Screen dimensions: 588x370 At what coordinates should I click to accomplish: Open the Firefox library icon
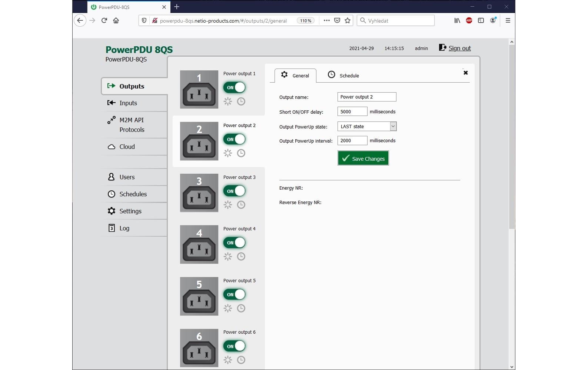pyautogui.click(x=457, y=21)
